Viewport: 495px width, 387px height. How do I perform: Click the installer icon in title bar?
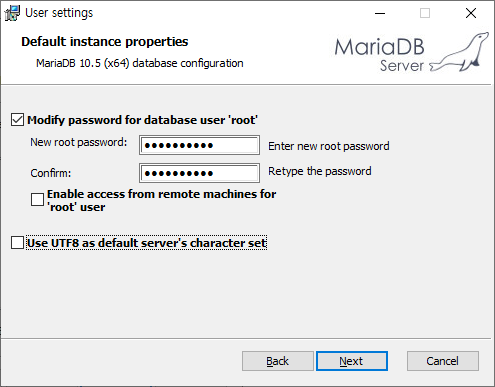pyautogui.click(x=12, y=13)
